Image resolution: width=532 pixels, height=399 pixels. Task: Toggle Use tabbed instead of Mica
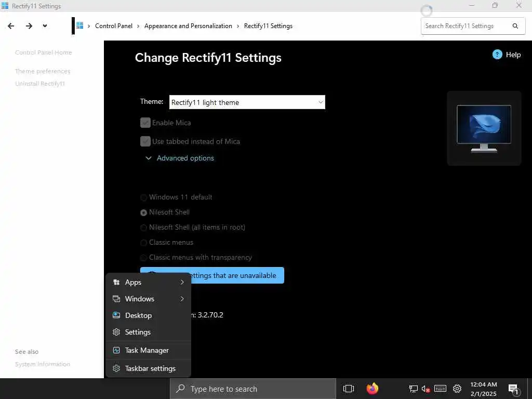145,141
